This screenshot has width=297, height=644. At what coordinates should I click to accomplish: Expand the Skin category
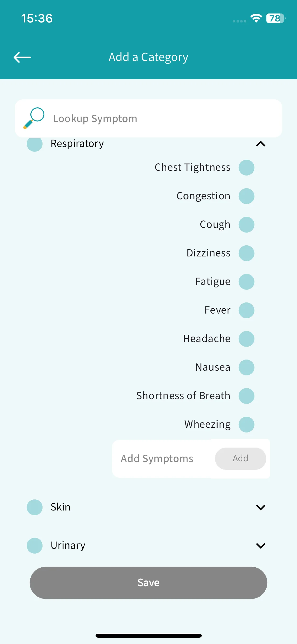(261, 507)
